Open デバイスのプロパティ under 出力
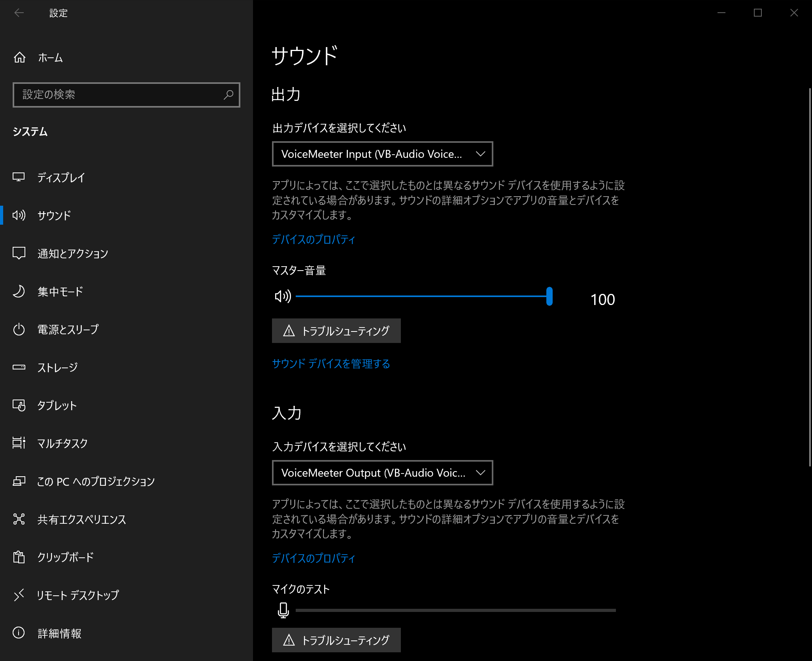Viewport: 812px width, 661px height. pos(312,239)
